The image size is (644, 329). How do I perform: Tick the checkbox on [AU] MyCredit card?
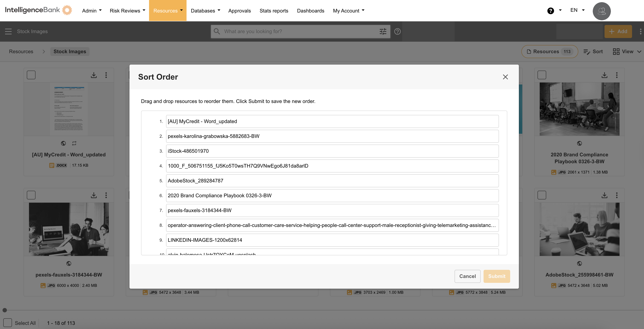[x=31, y=75]
